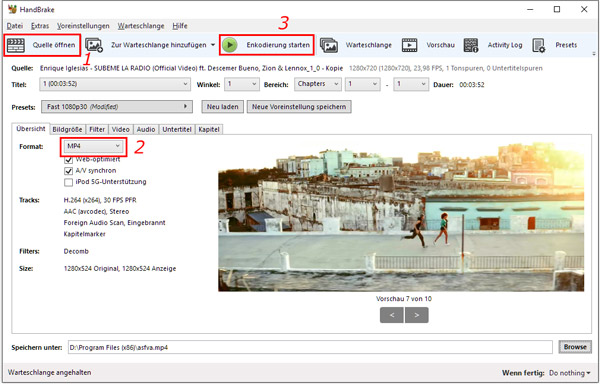The height and width of the screenshot is (384, 600).
Task: Switch to the Bildgröße tab
Action: [x=67, y=130]
